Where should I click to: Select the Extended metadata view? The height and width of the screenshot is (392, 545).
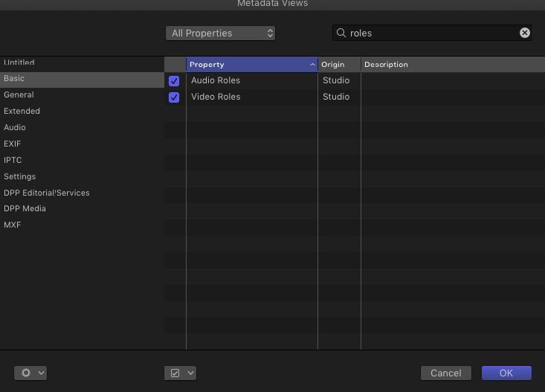pyautogui.click(x=82, y=111)
